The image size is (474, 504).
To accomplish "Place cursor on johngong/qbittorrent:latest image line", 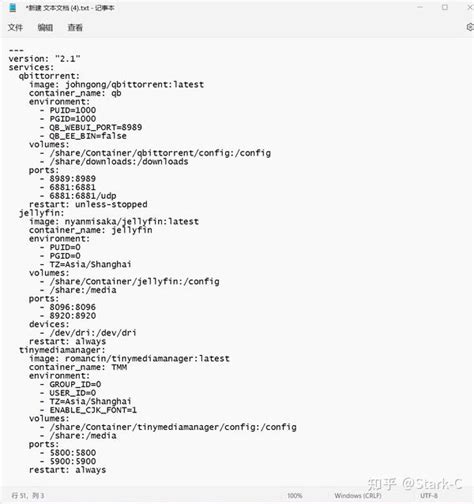I will 116,85.
